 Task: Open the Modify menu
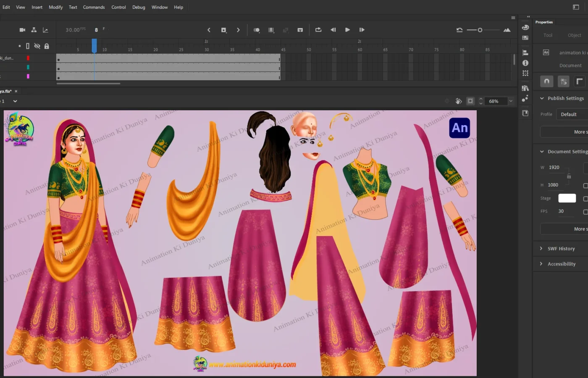pyautogui.click(x=55, y=7)
